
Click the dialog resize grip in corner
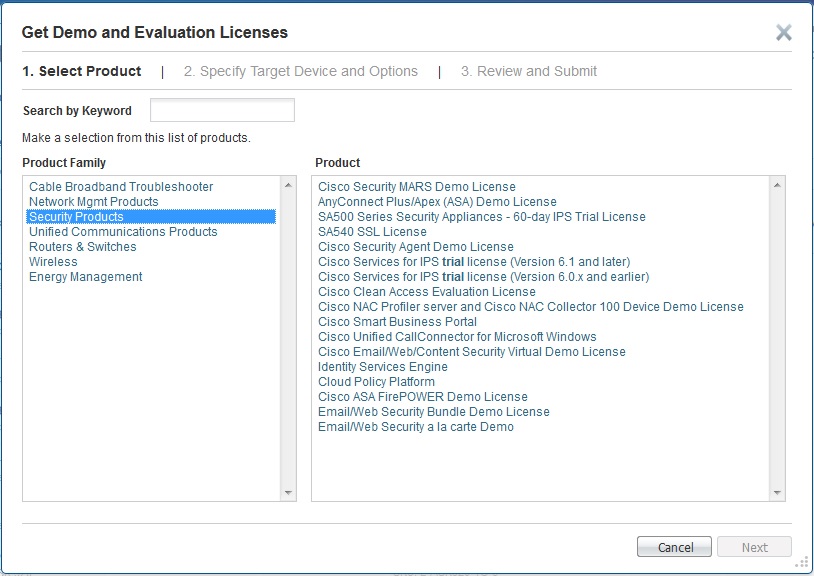click(x=802, y=563)
